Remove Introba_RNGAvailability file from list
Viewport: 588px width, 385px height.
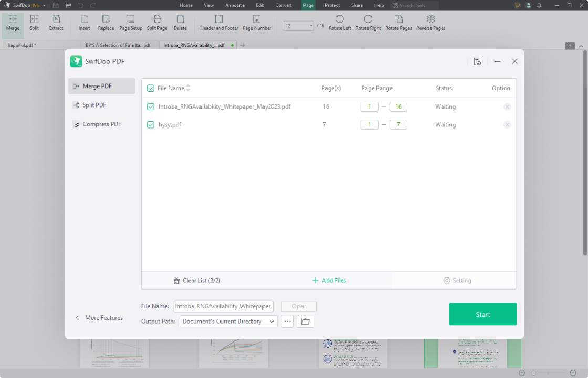(507, 106)
